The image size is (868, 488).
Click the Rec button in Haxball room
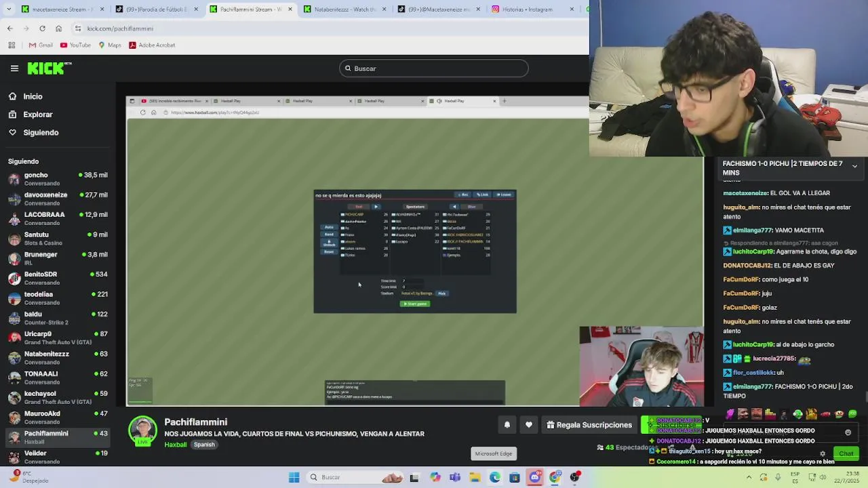pos(463,195)
